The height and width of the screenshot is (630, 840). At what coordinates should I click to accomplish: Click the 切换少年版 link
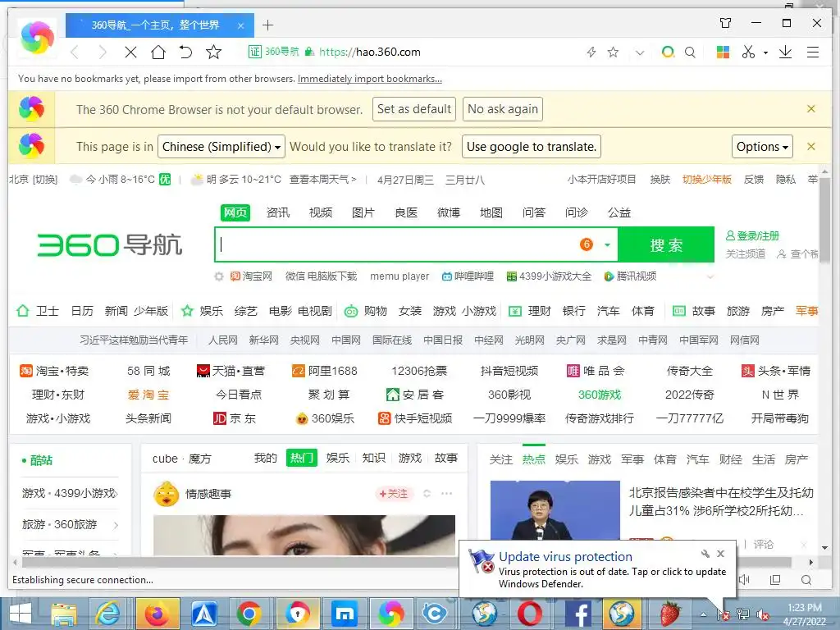tap(706, 180)
